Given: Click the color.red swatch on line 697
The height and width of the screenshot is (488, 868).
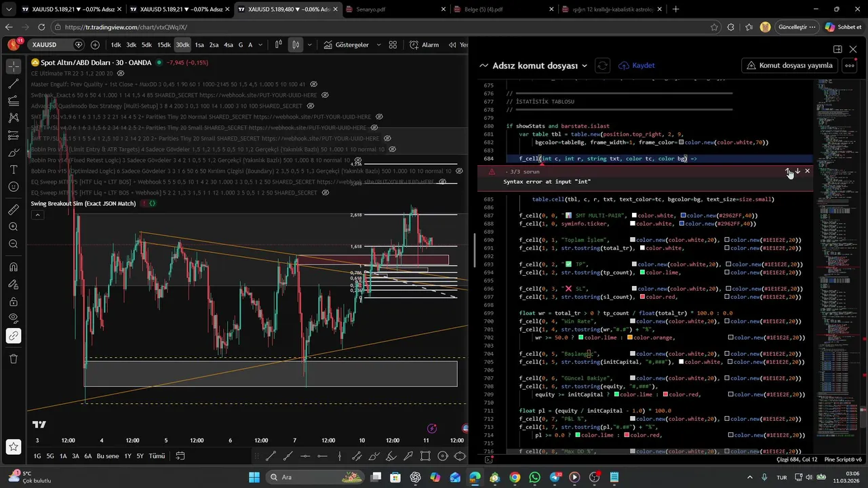Looking at the screenshot, I should coord(643,297).
